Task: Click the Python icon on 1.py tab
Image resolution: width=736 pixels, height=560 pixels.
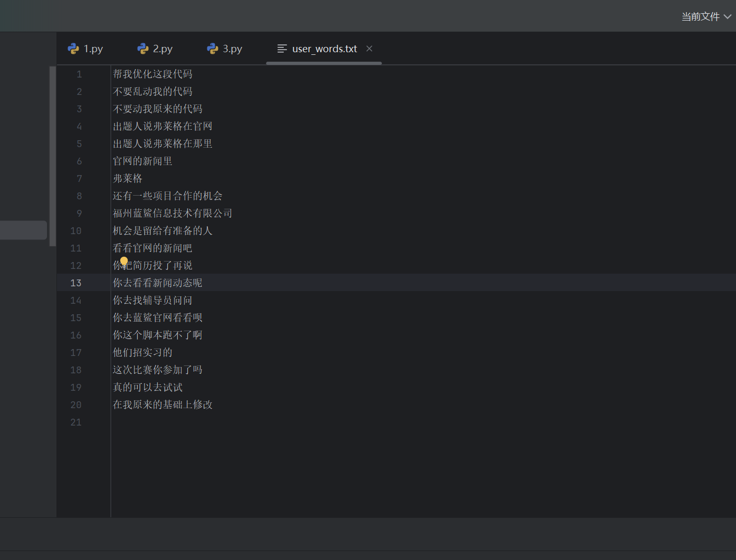Action: tap(73, 49)
